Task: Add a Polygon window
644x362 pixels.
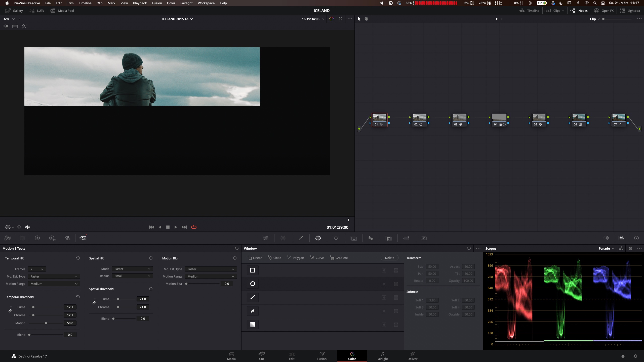Action: 295,258
